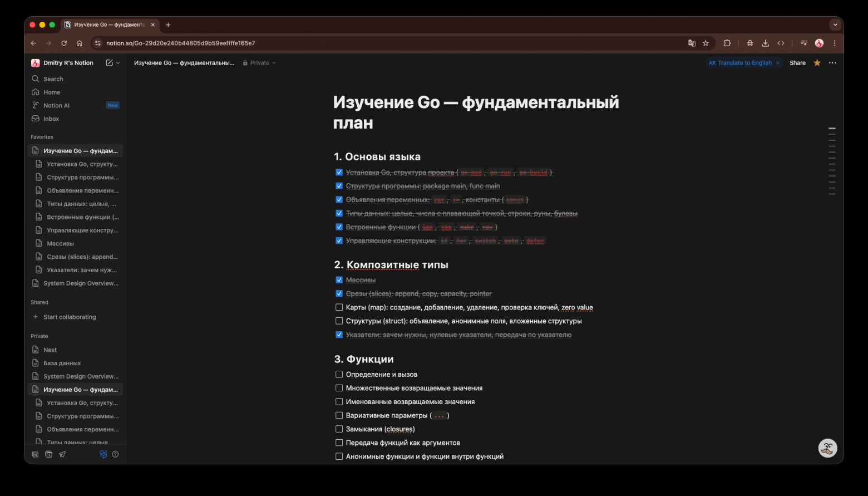Open the Dmitry R's Notion workspace switcher
This screenshot has height=496, width=868.
tap(67, 62)
